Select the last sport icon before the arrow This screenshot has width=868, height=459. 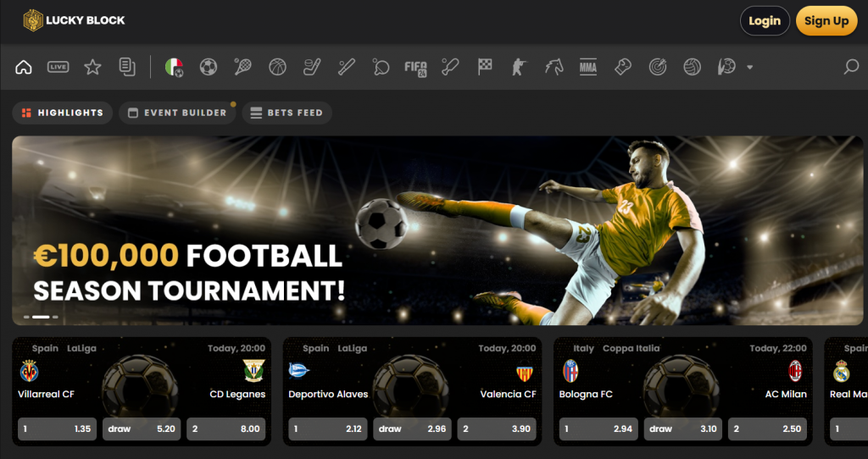coord(726,68)
